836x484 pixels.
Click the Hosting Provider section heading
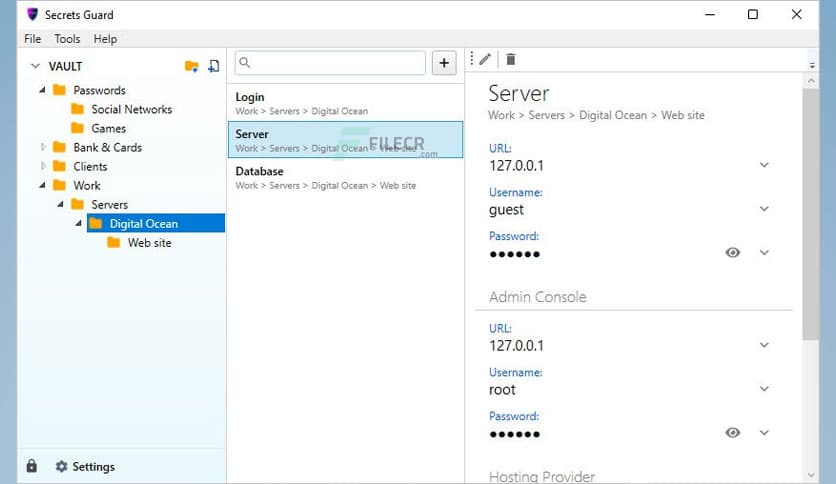point(542,476)
